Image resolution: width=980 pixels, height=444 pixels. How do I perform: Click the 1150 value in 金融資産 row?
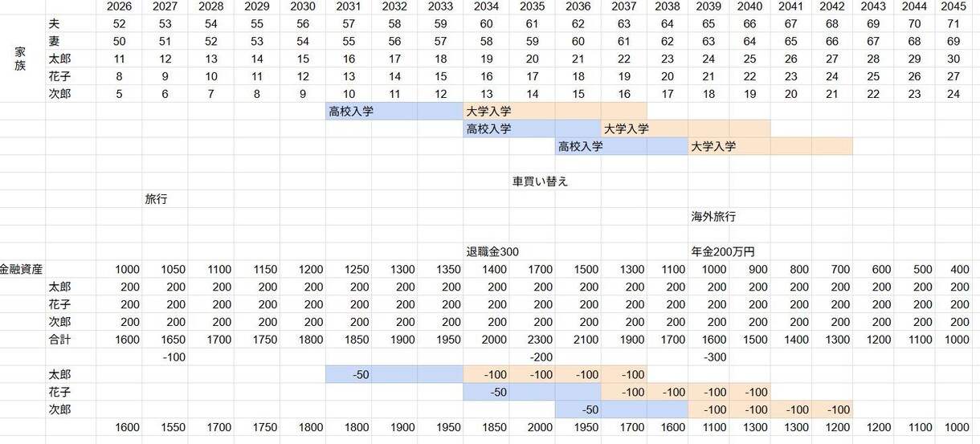pyautogui.click(x=264, y=270)
